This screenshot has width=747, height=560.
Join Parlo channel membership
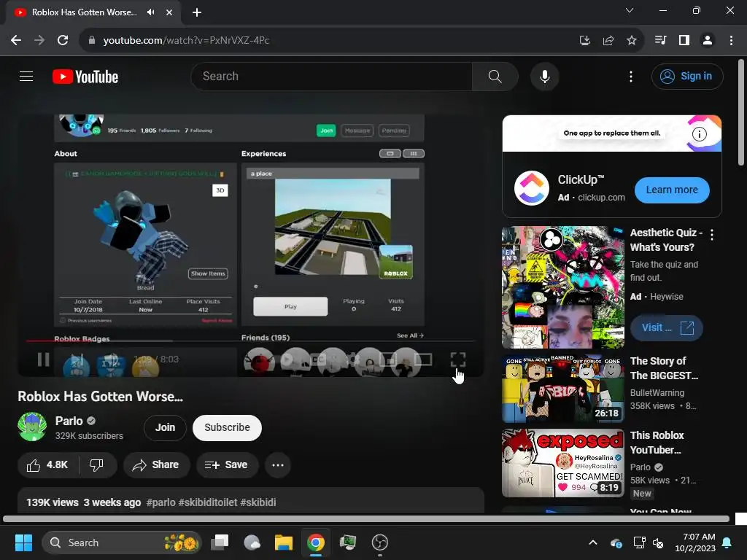point(165,427)
